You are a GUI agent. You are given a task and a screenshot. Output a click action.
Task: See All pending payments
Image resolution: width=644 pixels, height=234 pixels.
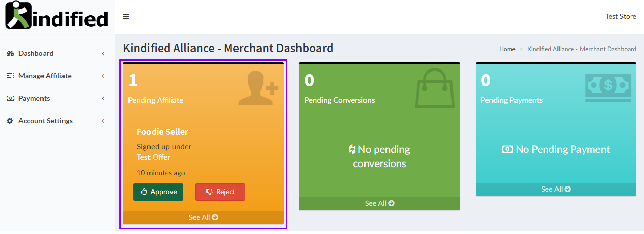pos(556,189)
